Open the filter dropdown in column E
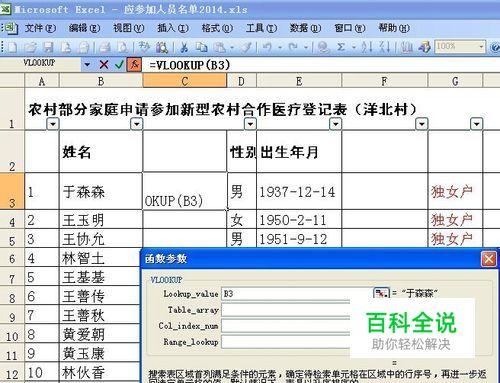Image resolution: width=500 pixels, height=383 pixels. point(335,124)
